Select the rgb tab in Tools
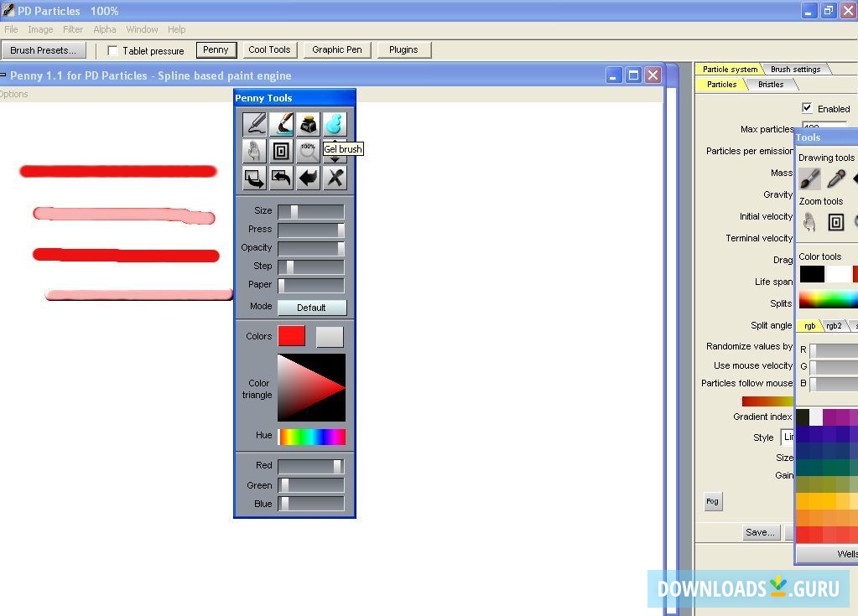 point(809,326)
